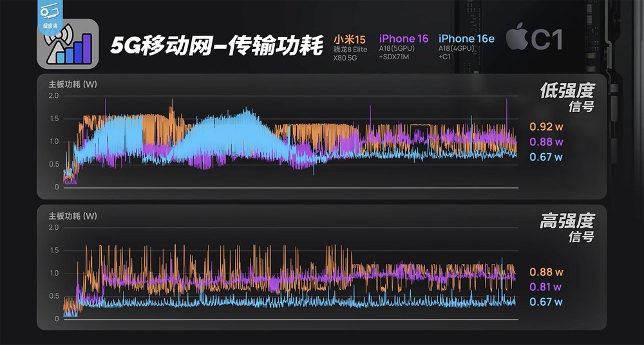Click the A18(4GPU) spec line
This screenshot has height=345, width=644.
click(457, 48)
